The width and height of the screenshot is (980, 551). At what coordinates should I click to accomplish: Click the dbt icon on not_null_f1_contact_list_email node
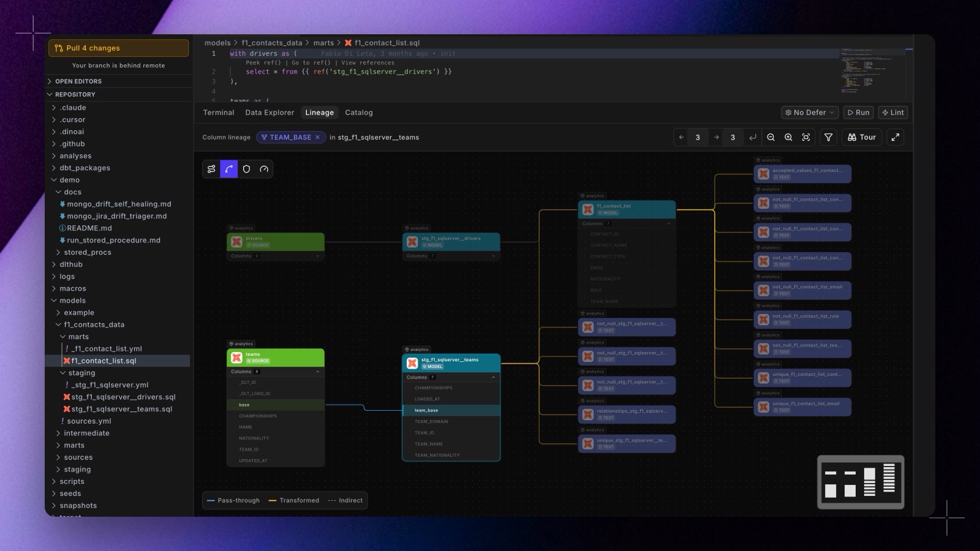click(763, 290)
